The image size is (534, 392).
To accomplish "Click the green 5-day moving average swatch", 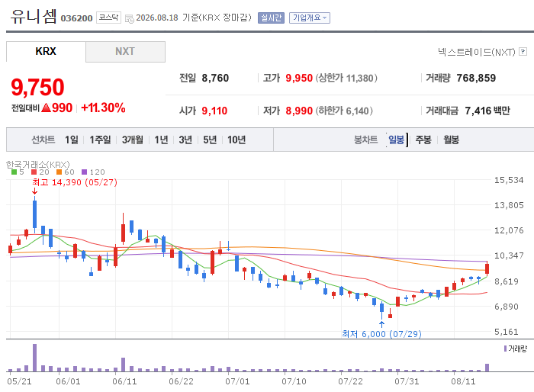I will click(14, 172).
